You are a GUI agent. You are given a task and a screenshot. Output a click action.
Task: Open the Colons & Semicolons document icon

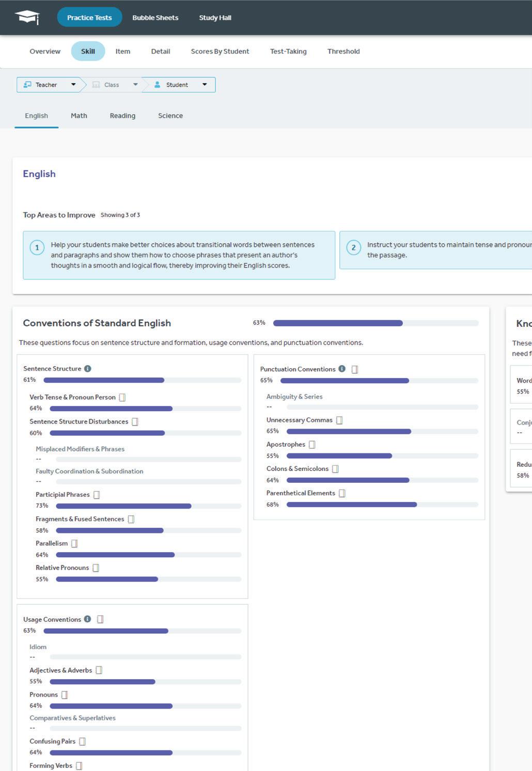pyautogui.click(x=335, y=469)
